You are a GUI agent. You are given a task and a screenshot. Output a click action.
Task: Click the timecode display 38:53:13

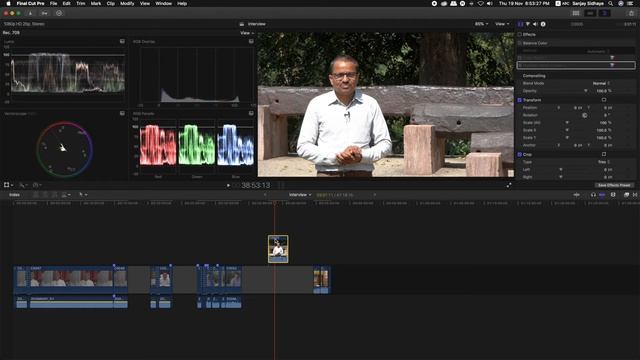pyautogui.click(x=255, y=185)
